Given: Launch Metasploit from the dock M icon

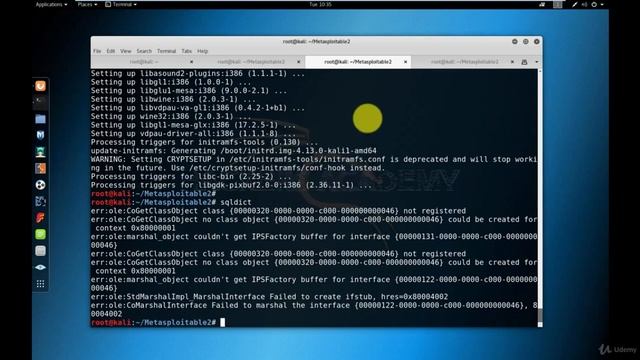Looking at the screenshot, I should coord(40,135).
